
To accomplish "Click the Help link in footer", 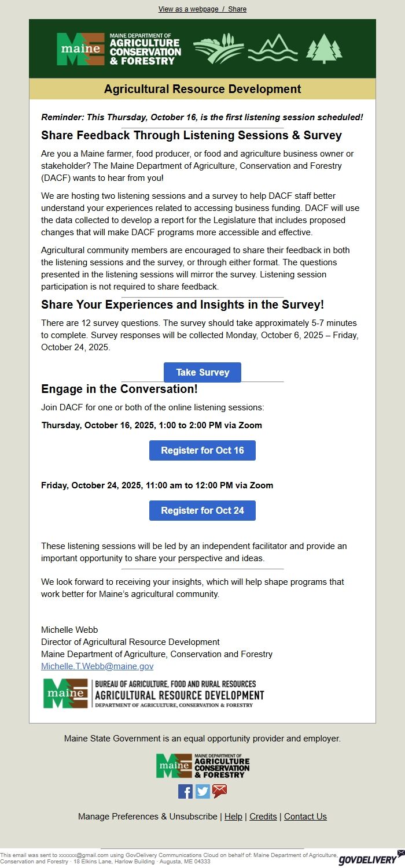I will point(233,817).
